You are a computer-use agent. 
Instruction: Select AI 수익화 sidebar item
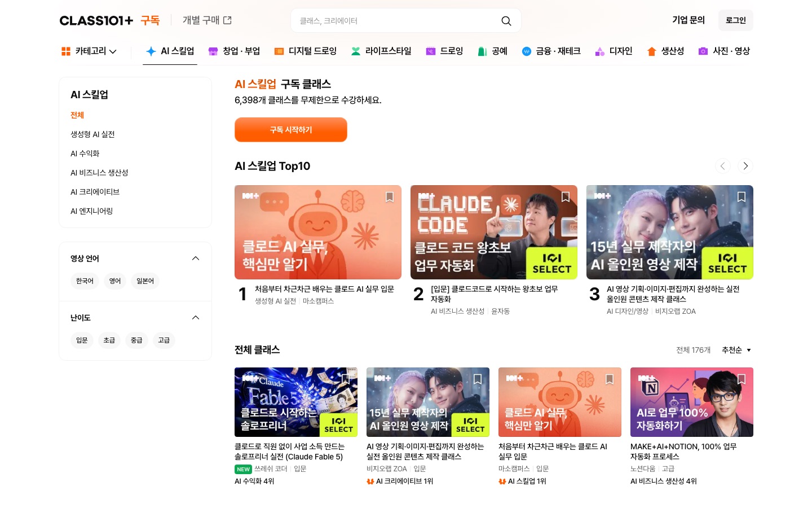pyautogui.click(x=85, y=154)
